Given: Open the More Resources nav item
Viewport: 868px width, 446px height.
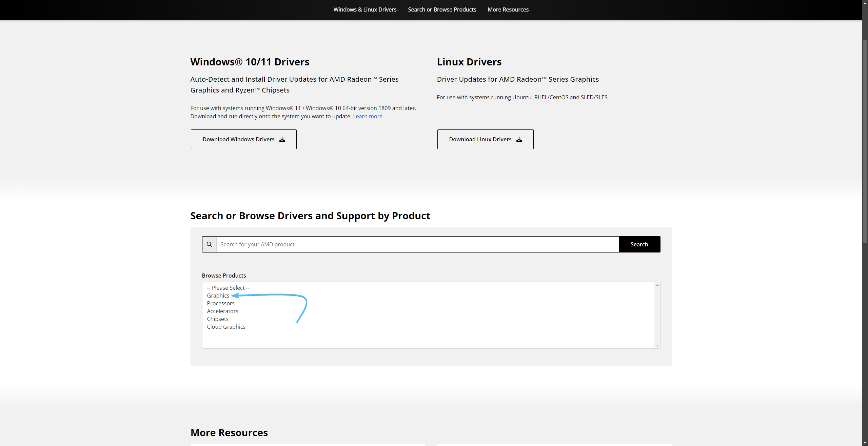Looking at the screenshot, I should (508, 9).
